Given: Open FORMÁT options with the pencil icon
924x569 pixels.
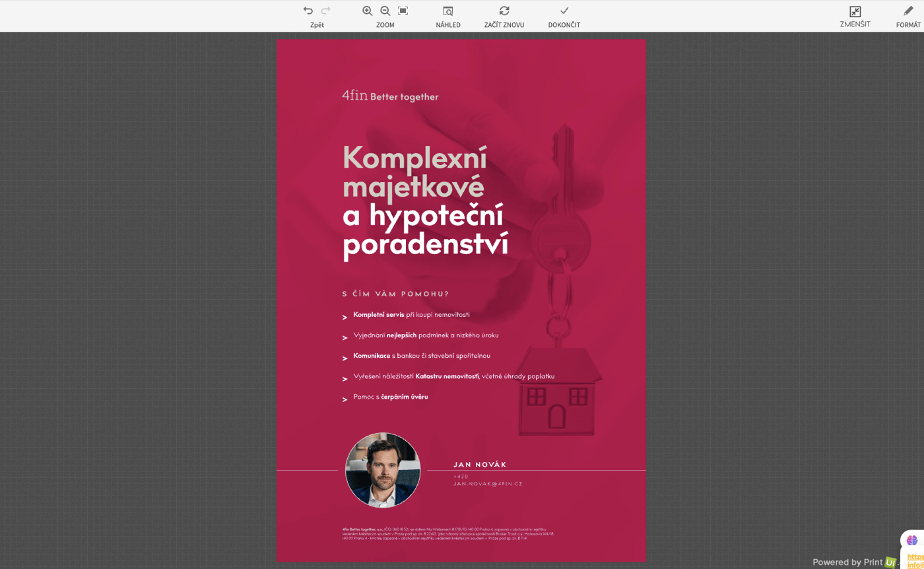Looking at the screenshot, I should point(909,11).
